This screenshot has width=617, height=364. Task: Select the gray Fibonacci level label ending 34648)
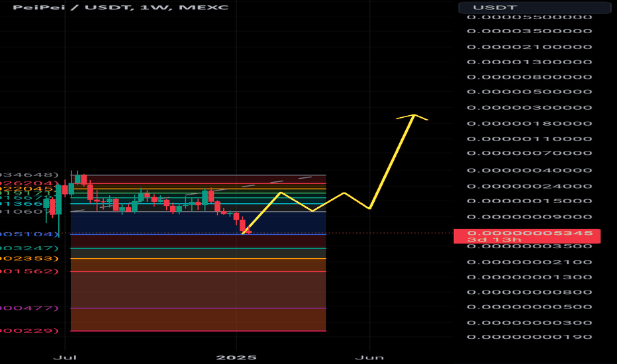click(29, 174)
